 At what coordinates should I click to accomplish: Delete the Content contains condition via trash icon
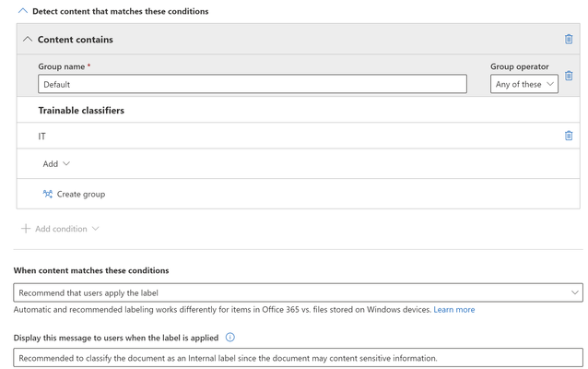pyautogui.click(x=569, y=39)
